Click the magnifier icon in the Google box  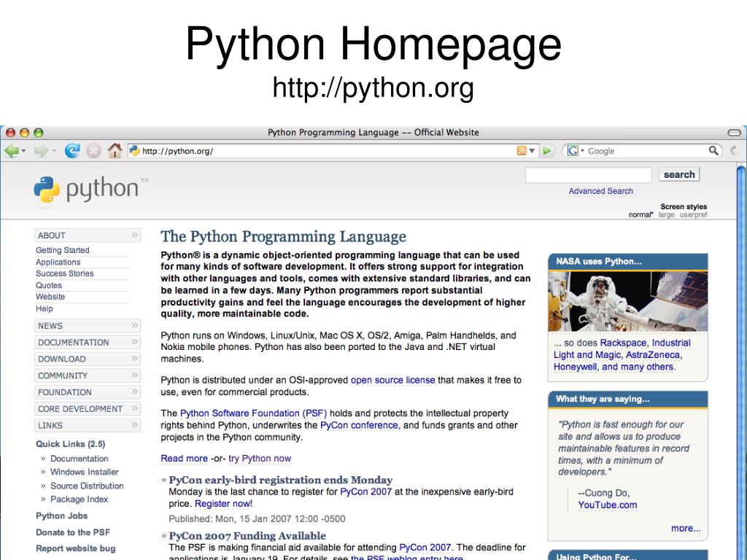point(713,150)
